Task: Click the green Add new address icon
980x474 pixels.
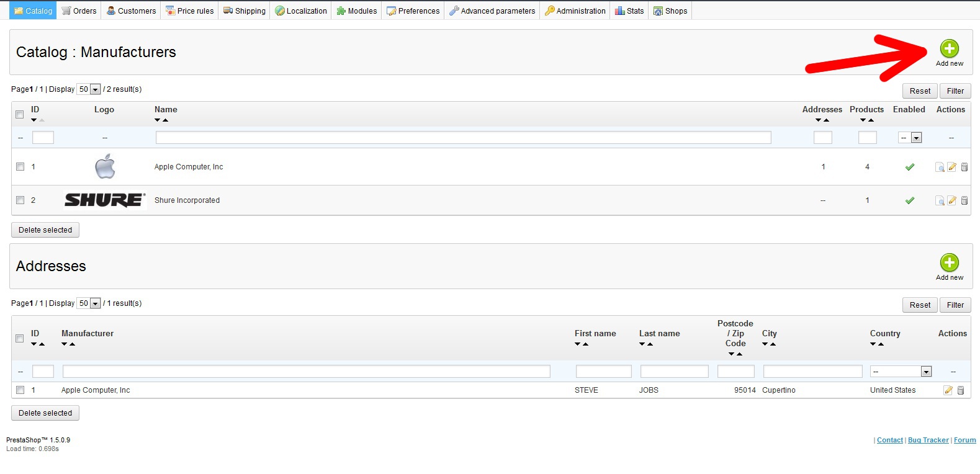Action: pos(949,262)
